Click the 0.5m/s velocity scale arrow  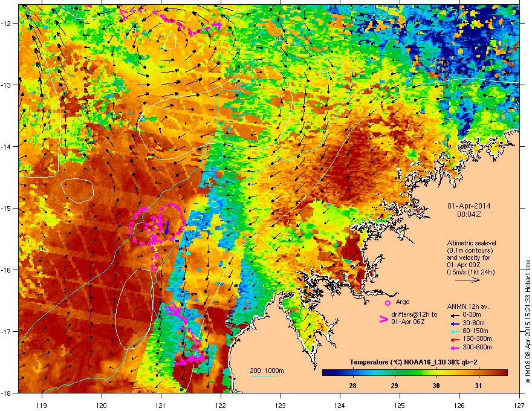pos(467,280)
